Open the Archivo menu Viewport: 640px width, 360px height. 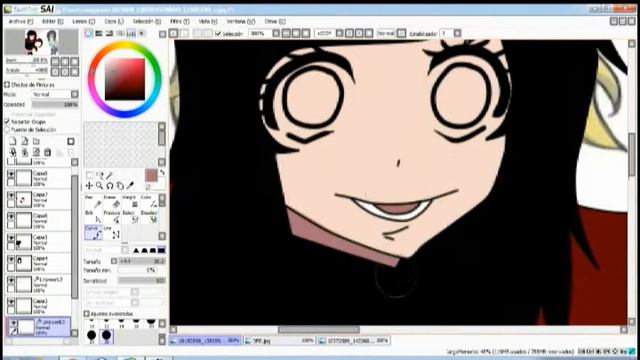[20, 21]
